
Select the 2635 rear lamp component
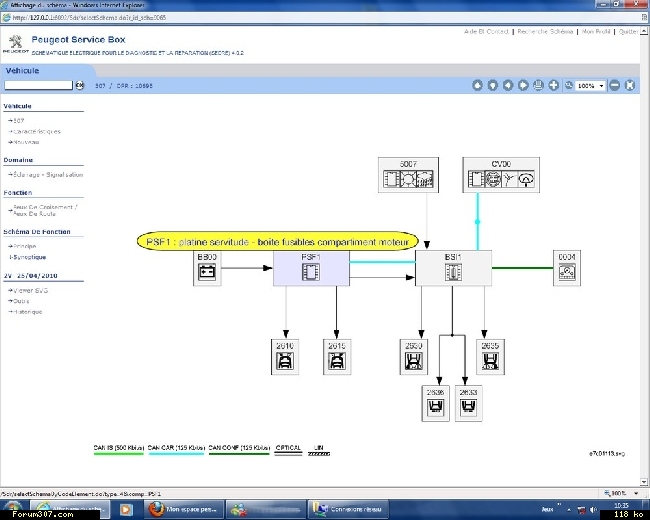pos(490,357)
